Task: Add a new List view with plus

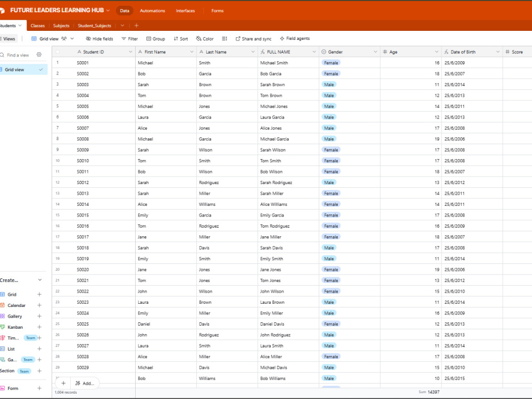Action: tap(39, 349)
